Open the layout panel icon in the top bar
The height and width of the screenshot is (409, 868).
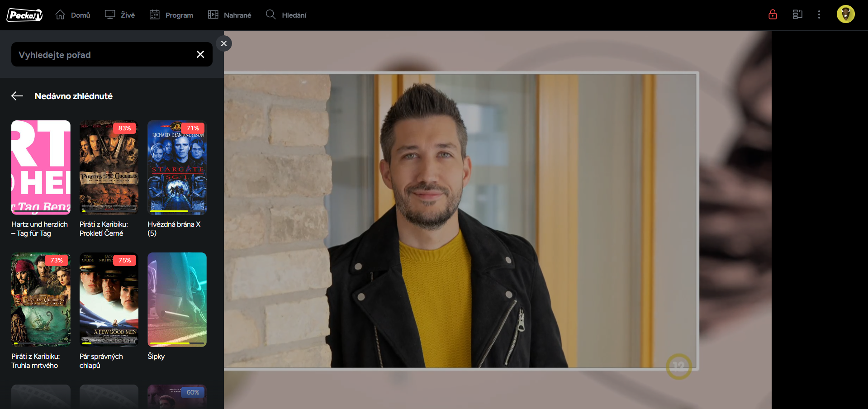tap(797, 14)
